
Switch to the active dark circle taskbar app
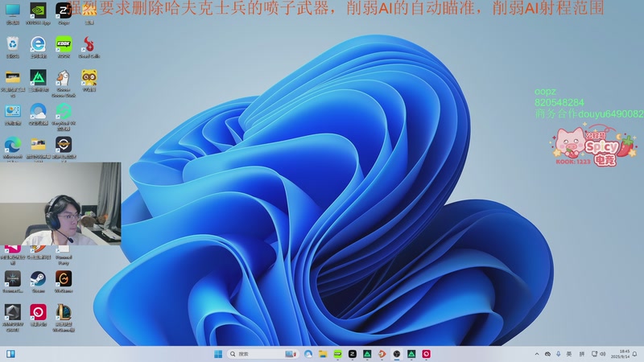pyautogui.click(x=397, y=354)
